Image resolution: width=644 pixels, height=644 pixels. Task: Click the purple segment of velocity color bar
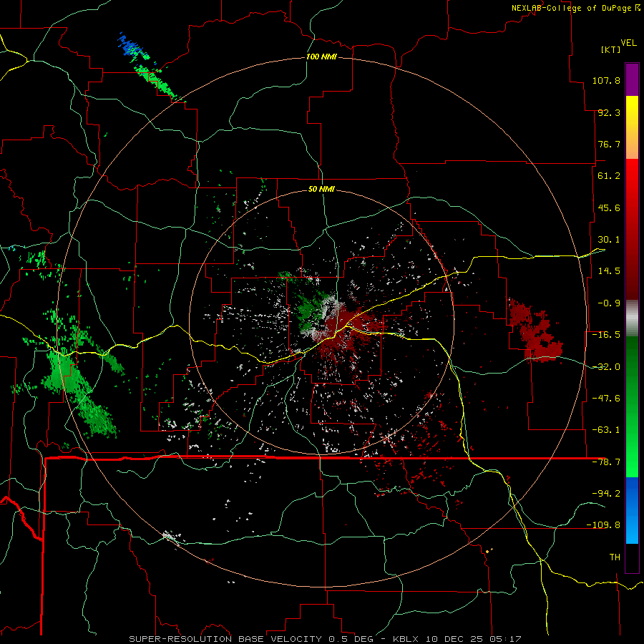pyautogui.click(x=632, y=79)
